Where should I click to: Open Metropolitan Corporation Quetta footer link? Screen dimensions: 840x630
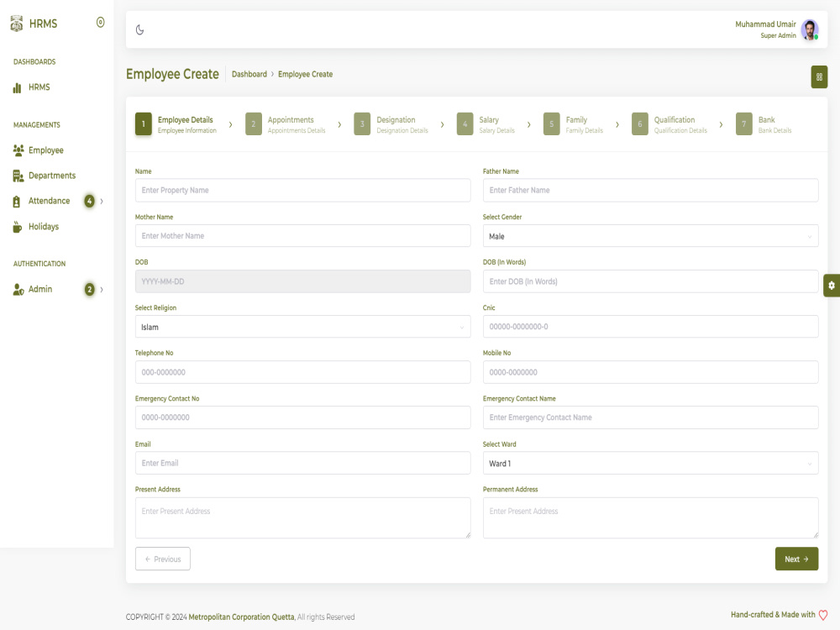pyautogui.click(x=241, y=617)
